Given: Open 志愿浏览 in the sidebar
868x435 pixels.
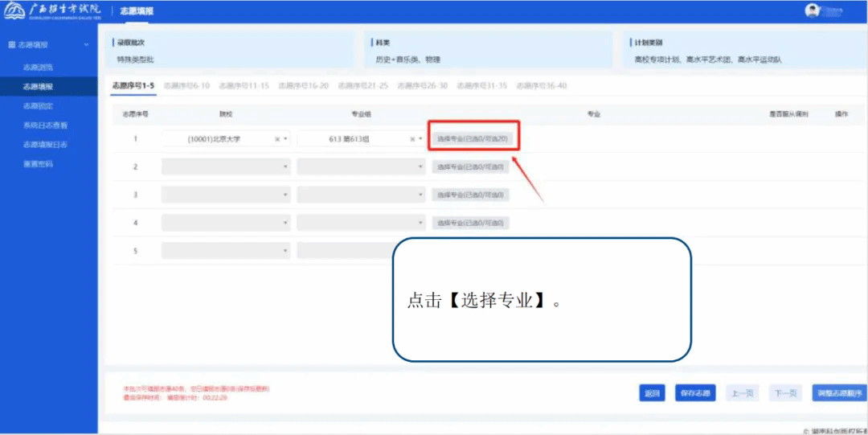Looking at the screenshot, I should point(38,68).
